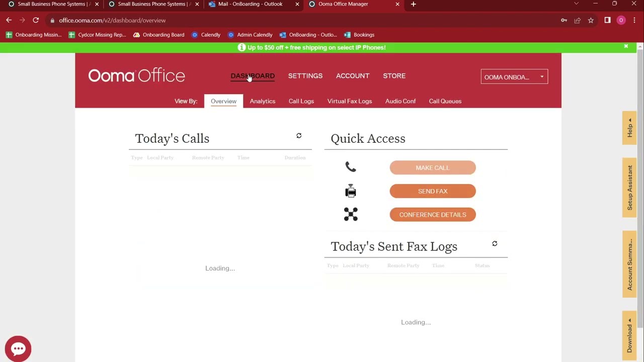
Task: Open Bookings bookmark
Action: tap(359, 35)
